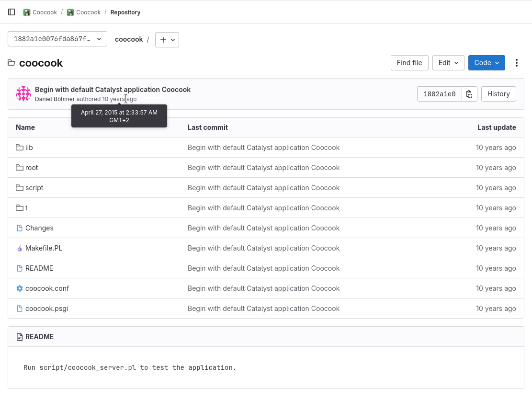
Task: Click the README panel header title
Action: point(39,337)
